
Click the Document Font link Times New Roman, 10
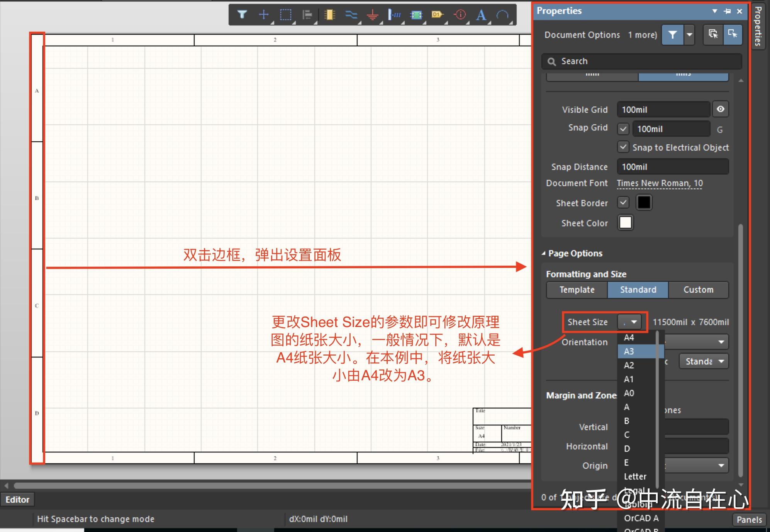point(660,183)
